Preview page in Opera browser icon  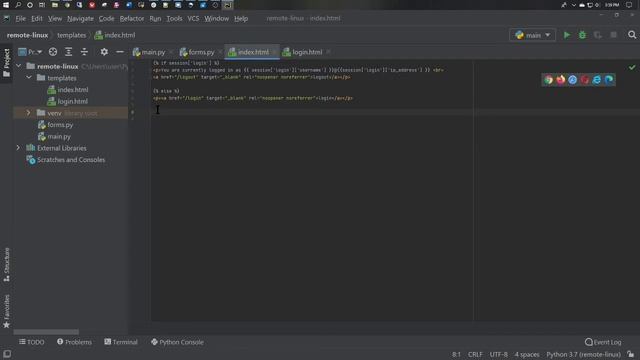click(x=584, y=80)
